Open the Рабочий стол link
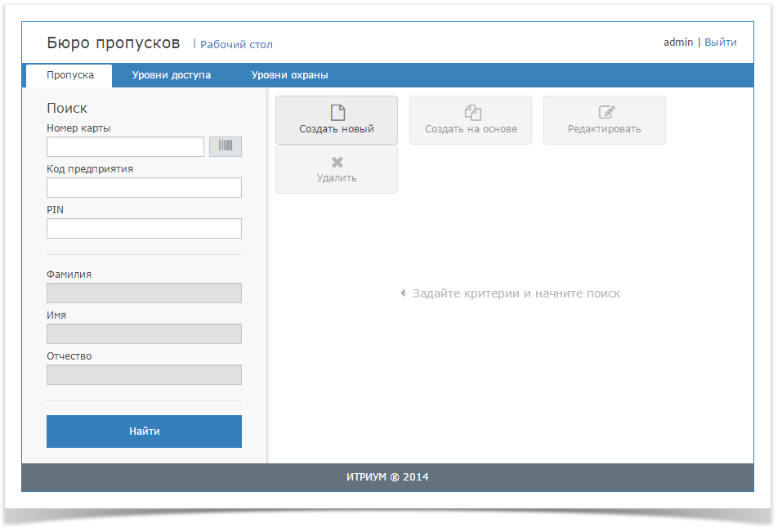 pos(236,45)
